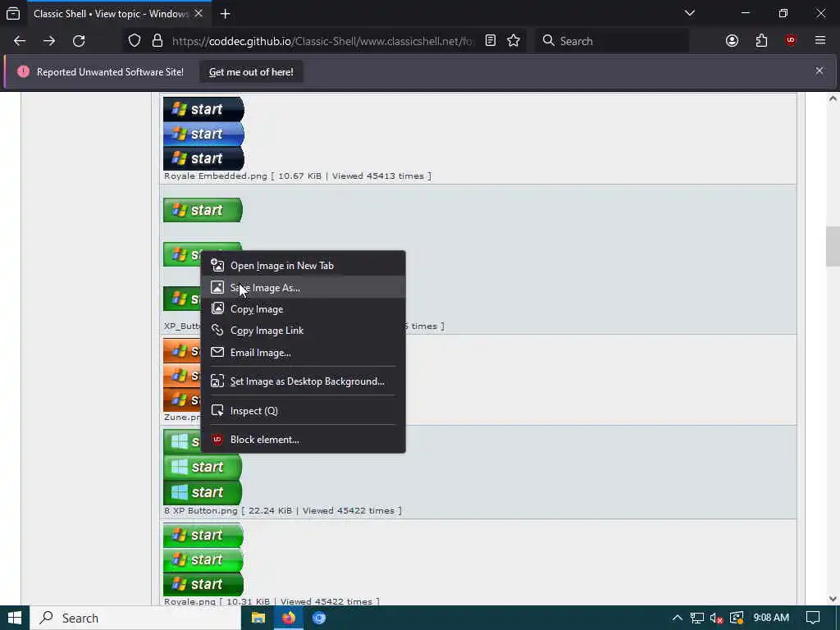Screen dimensions: 840x630
Task: Click Get me out of here! button
Action: point(251,72)
